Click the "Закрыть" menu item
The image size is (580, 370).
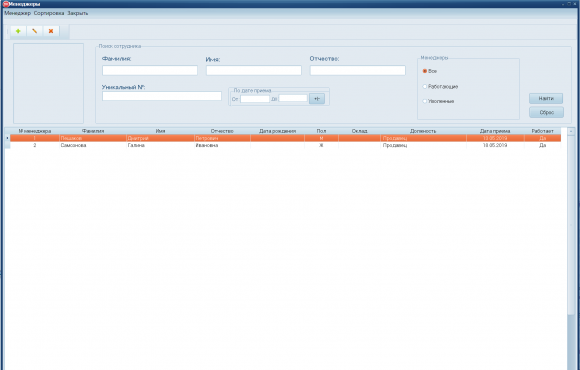[x=78, y=13]
